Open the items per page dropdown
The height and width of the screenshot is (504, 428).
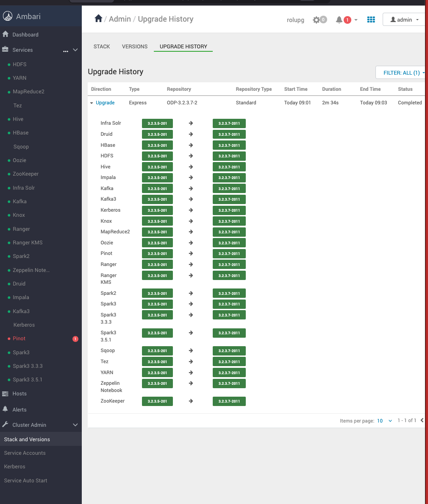tap(384, 421)
